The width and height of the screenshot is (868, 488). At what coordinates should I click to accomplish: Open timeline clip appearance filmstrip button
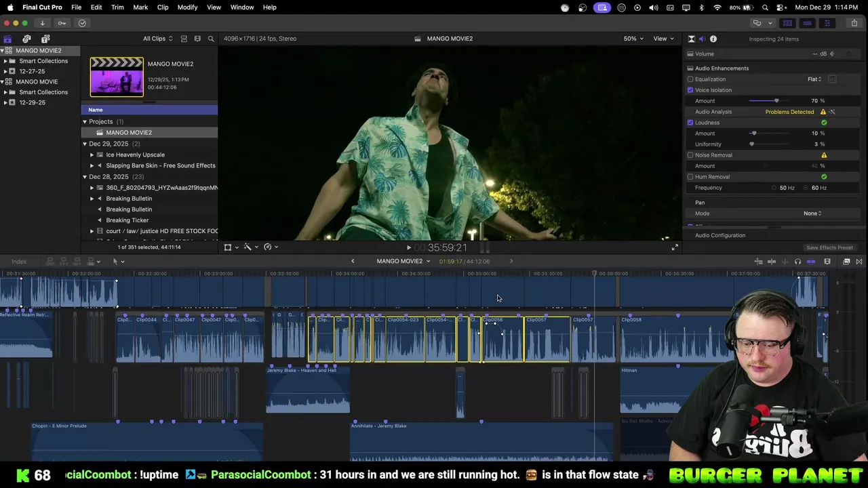coord(827,262)
